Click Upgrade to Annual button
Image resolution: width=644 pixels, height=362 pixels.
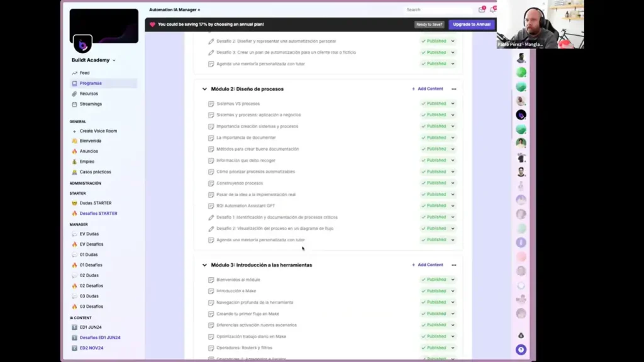(x=471, y=24)
